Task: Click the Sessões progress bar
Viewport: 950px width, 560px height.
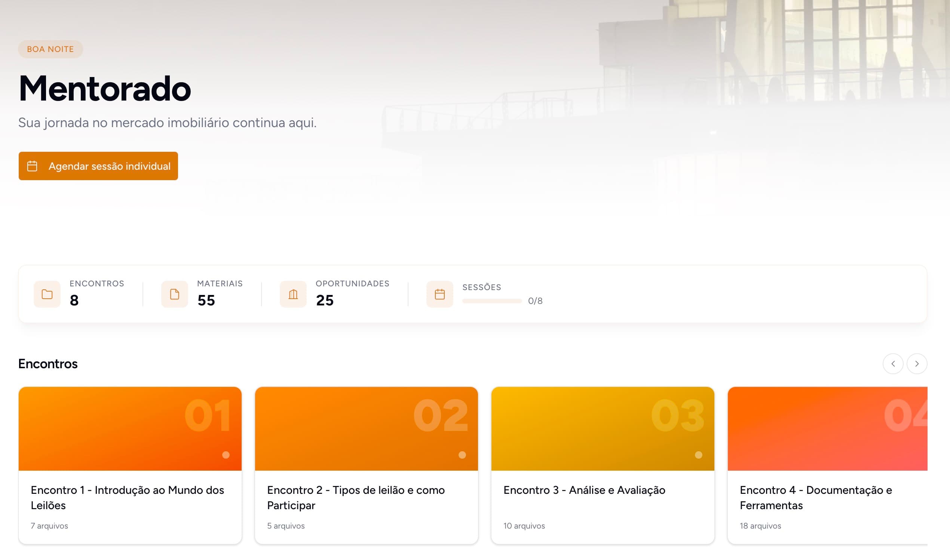Action: [492, 301]
